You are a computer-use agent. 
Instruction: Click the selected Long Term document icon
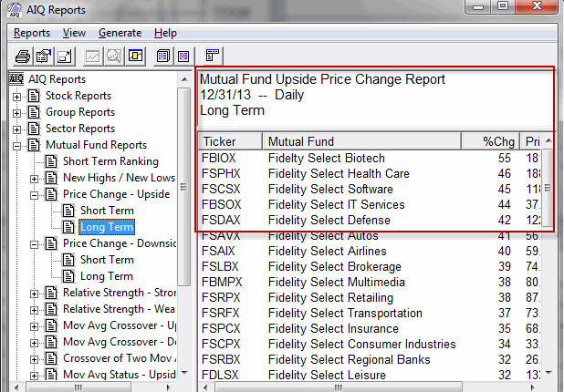[x=68, y=227]
